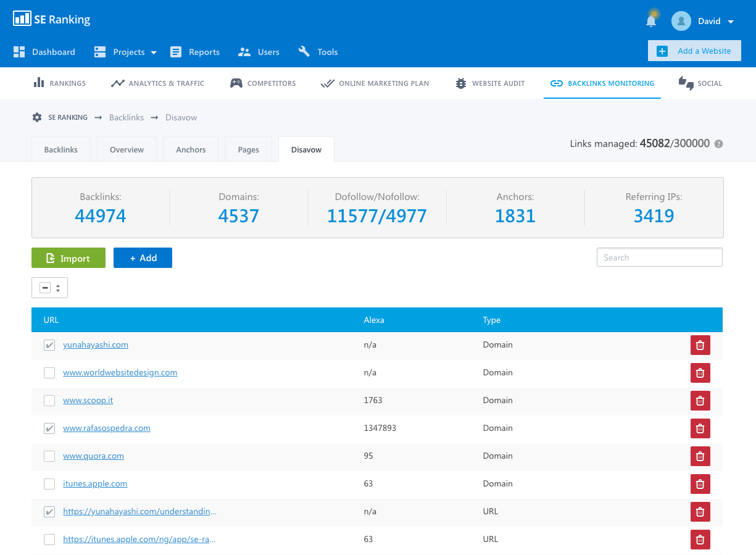Uncheck the www.rafasospedra.com checkbox
This screenshot has width=756, height=555.
[49, 428]
